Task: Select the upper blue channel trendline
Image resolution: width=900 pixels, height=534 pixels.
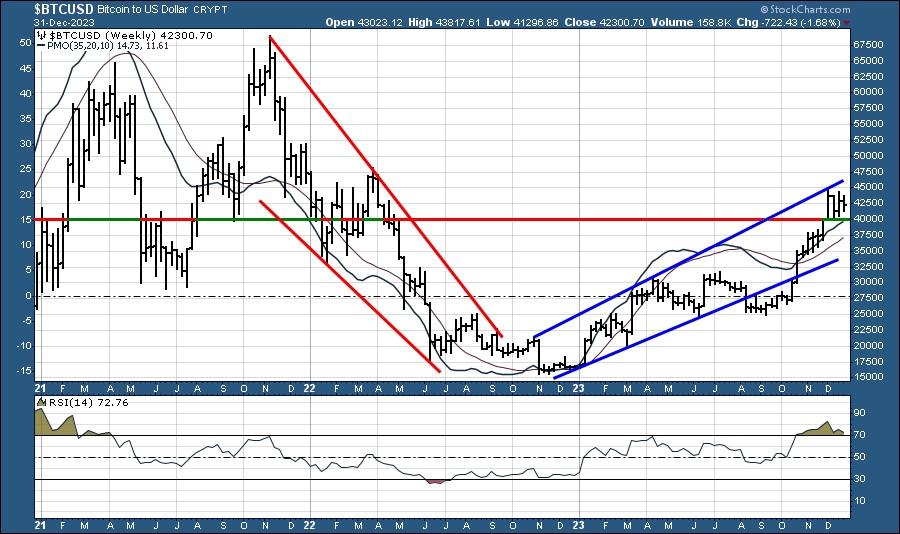Action: (x=690, y=260)
